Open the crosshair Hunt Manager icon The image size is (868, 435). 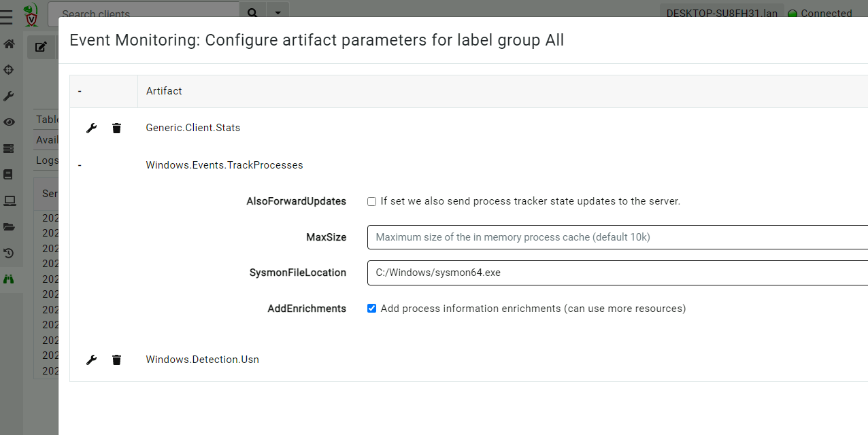pos(9,70)
